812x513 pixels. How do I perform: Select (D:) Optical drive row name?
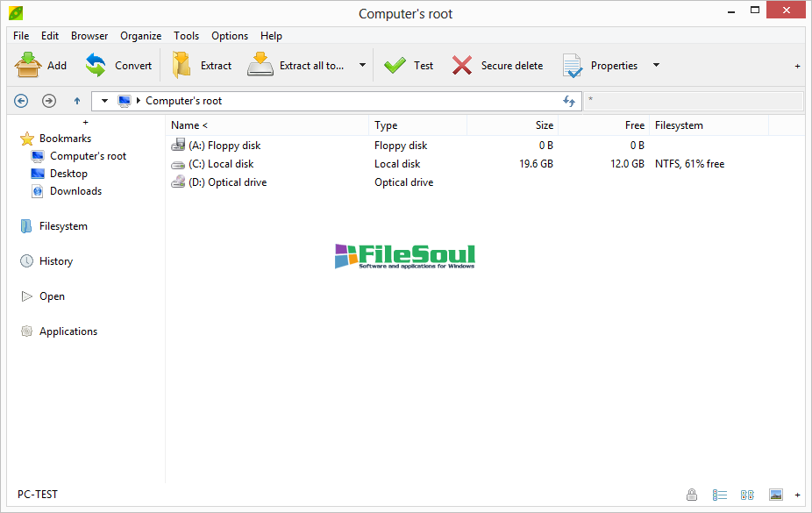(x=227, y=182)
